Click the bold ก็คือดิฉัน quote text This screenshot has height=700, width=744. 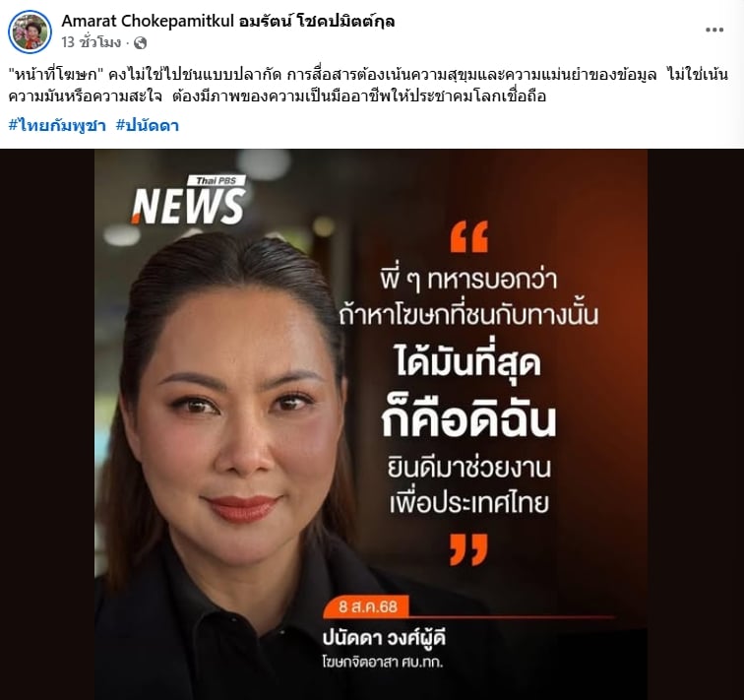[468, 420]
